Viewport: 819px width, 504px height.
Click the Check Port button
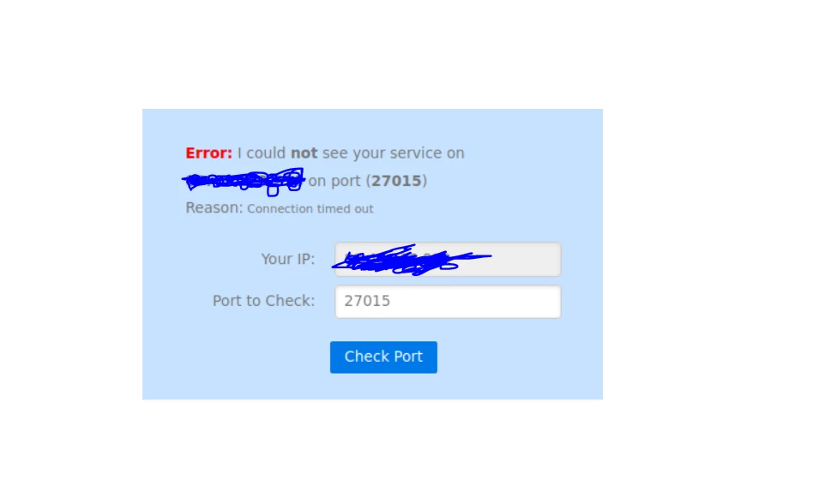(383, 357)
